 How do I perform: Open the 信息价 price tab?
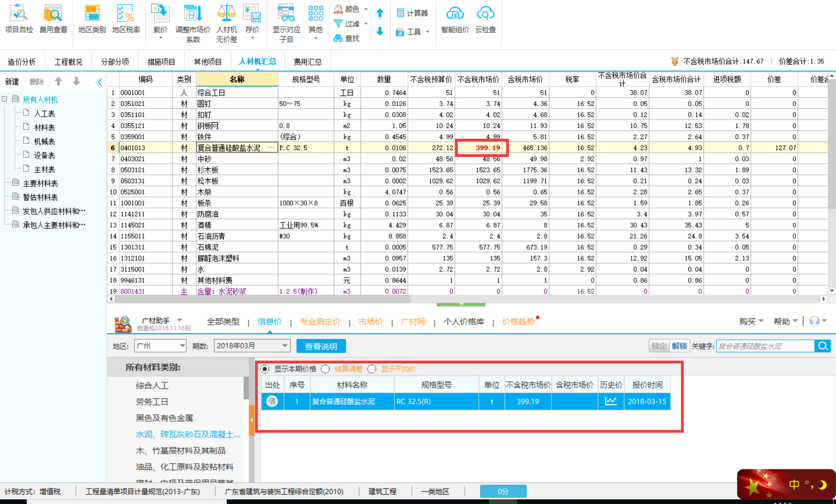[270, 322]
